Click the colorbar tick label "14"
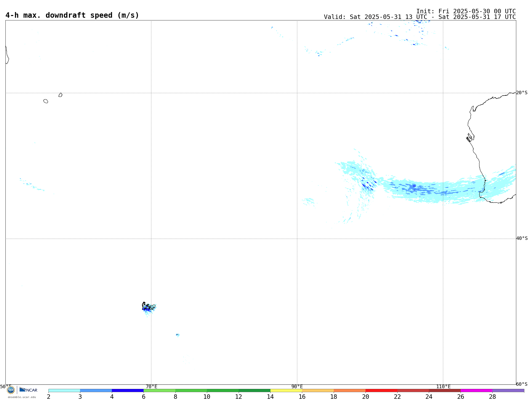The width and height of the screenshot is (532, 400). (270, 397)
